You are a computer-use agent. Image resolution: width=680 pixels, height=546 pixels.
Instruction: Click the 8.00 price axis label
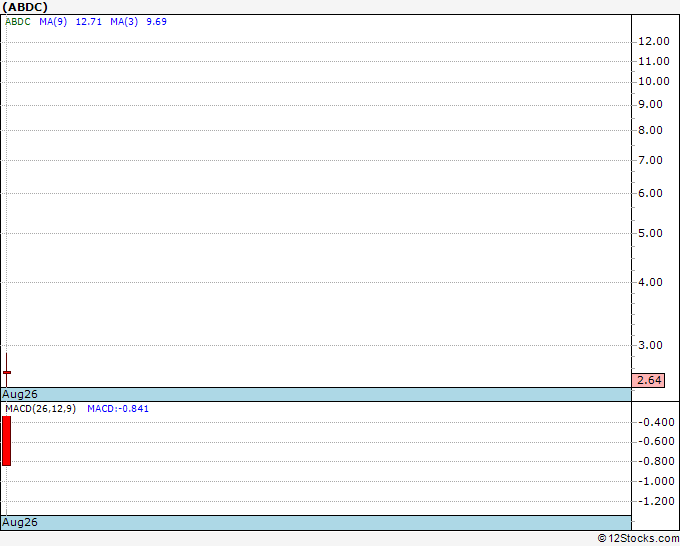click(651, 130)
